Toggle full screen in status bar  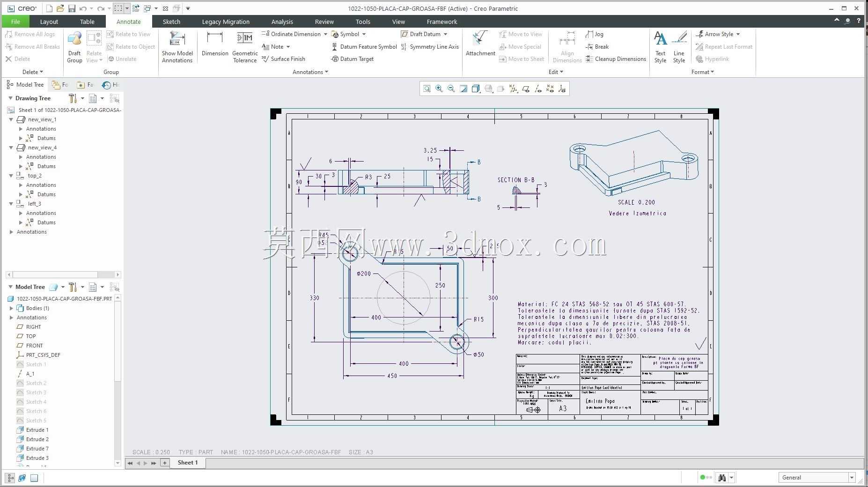pyautogui.click(x=34, y=478)
